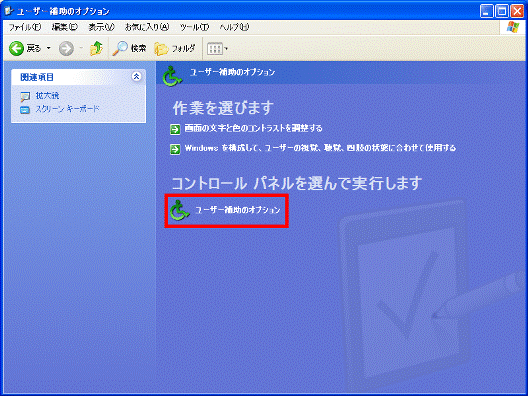The image size is (528, 396).
Task: Maximize the ユーザー補助のオプション window
Action: [502, 11]
